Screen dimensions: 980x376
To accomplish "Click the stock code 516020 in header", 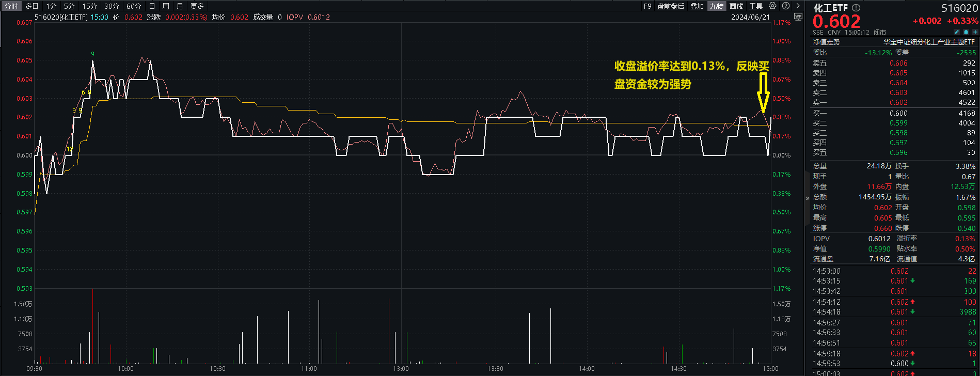I will (x=959, y=8).
